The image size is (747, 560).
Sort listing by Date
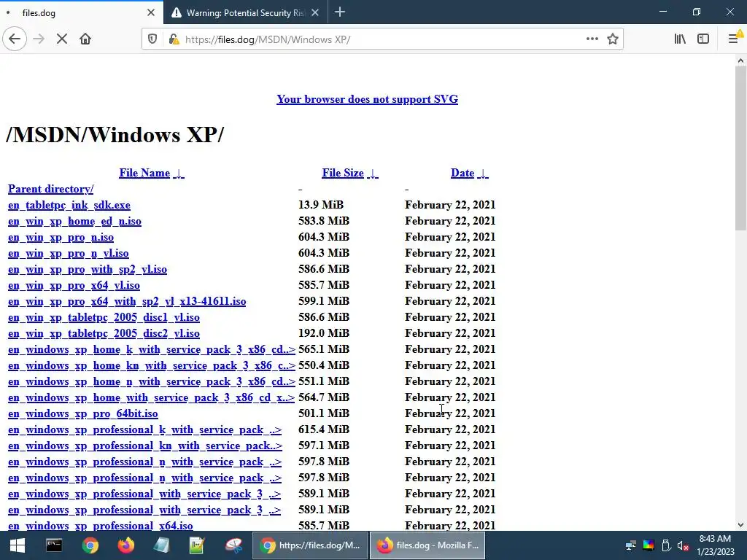(x=462, y=173)
